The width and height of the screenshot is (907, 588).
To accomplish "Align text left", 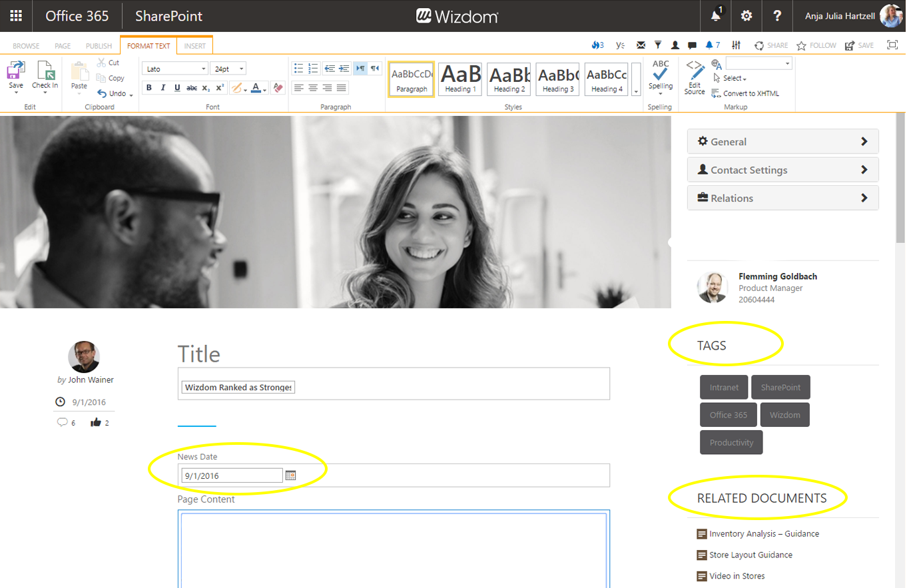I will tap(299, 88).
